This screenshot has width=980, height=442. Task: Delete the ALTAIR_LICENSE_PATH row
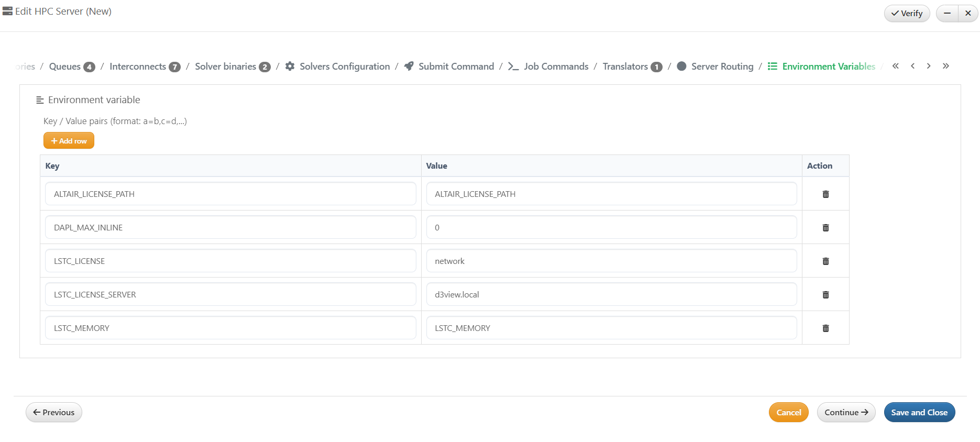click(825, 194)
